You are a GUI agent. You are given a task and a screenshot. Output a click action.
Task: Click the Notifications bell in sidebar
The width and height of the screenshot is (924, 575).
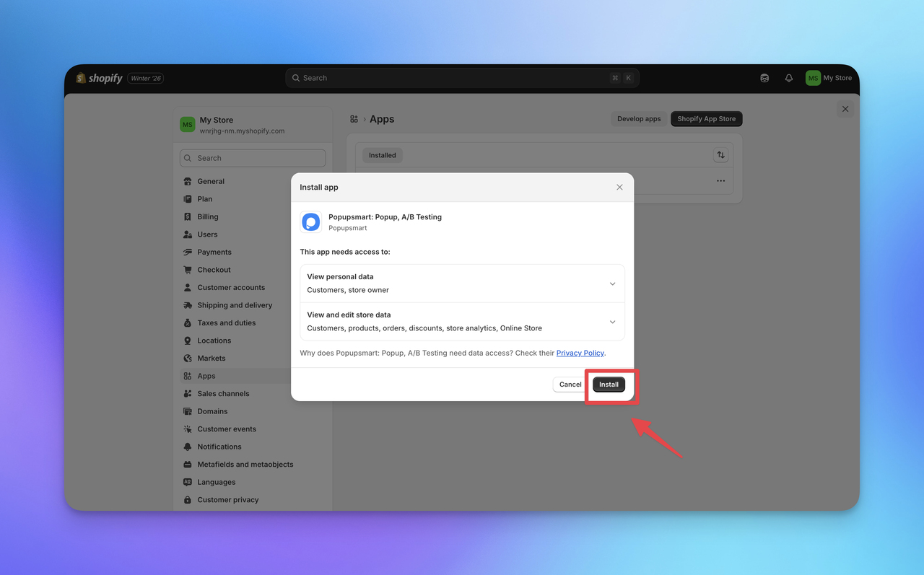188,447
